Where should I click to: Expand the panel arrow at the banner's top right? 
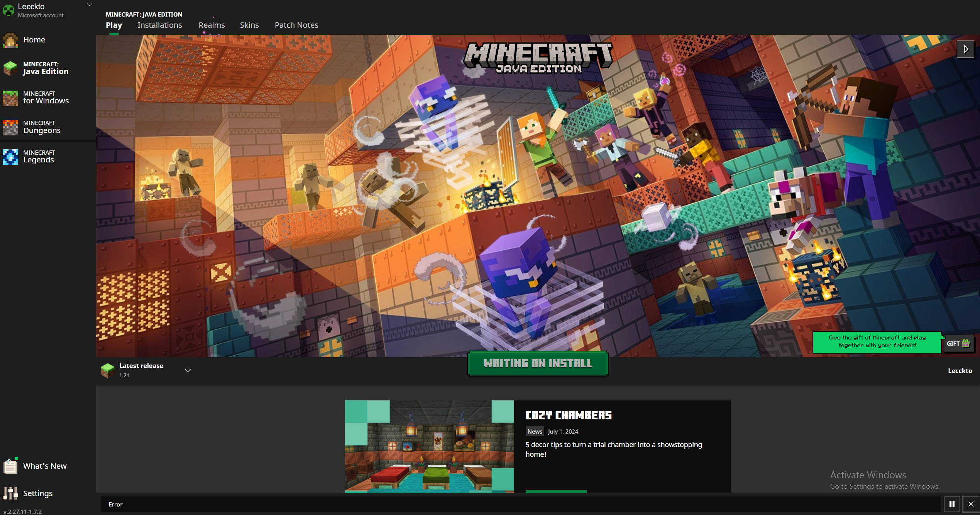965,49
